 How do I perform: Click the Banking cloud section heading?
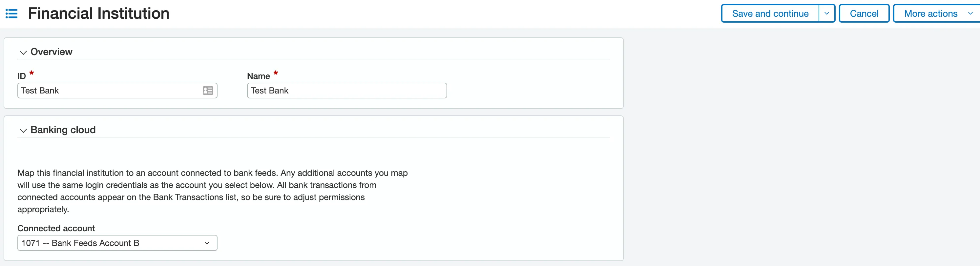click(x=63, y=130)
